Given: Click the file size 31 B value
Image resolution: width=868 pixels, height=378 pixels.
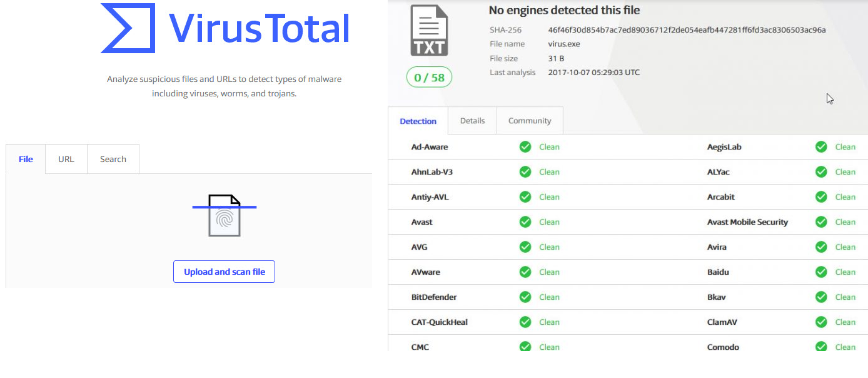Looking at the screenshot, I should [556, 58].
